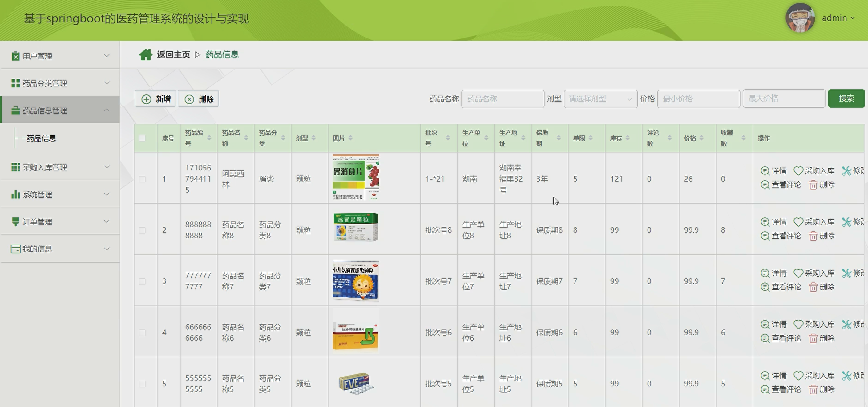
Task: Click the green 搜索 button
Action: pos(846,98)
